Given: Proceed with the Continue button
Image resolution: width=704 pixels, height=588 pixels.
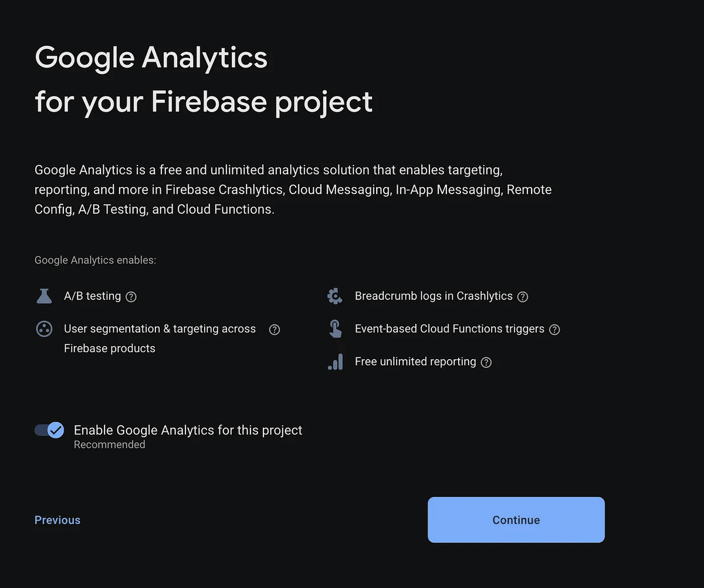Looking at the screenshot, I should click(x=516, y=520).
